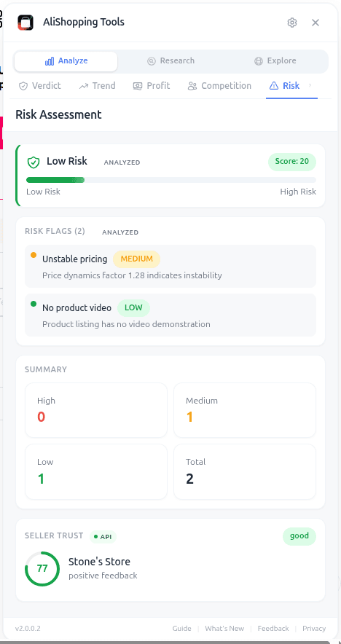
Task: Select the No product video flag
Action: click(170, 315)
